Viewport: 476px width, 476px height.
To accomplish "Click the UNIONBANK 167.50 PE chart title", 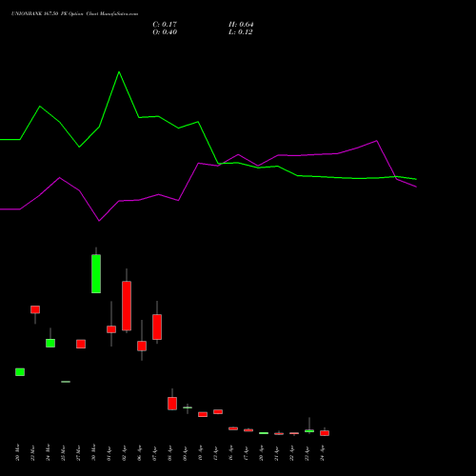I will (74, 14).
